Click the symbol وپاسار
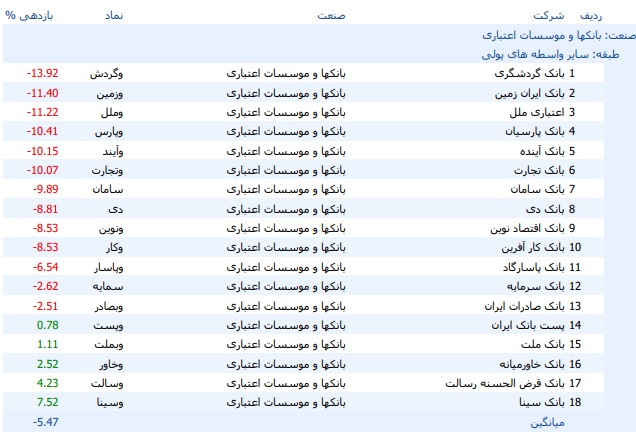 109,268
